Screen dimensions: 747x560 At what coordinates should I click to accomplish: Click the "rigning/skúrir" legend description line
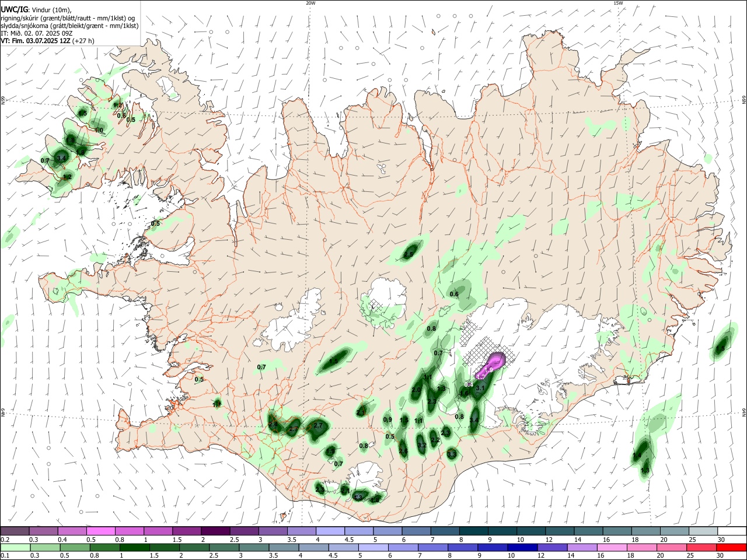[68, 17]
